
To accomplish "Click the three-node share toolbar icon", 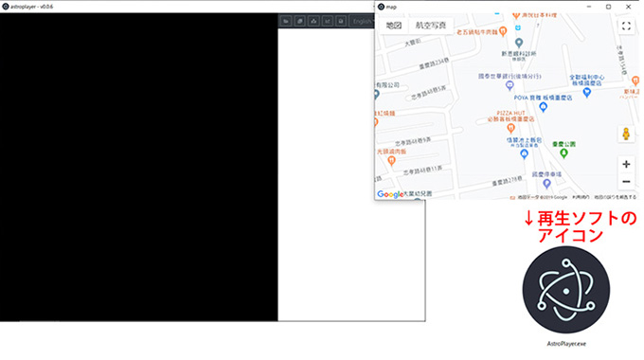I will click(313, 21).
